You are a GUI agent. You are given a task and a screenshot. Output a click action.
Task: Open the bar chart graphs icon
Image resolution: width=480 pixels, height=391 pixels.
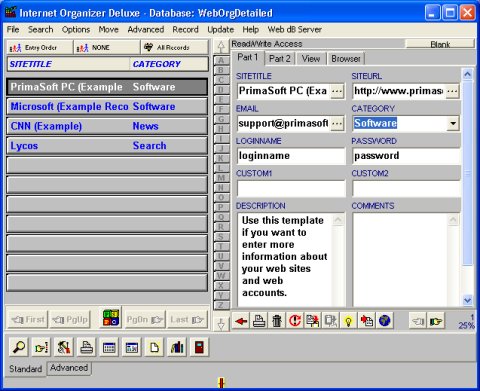click(177, 347)
